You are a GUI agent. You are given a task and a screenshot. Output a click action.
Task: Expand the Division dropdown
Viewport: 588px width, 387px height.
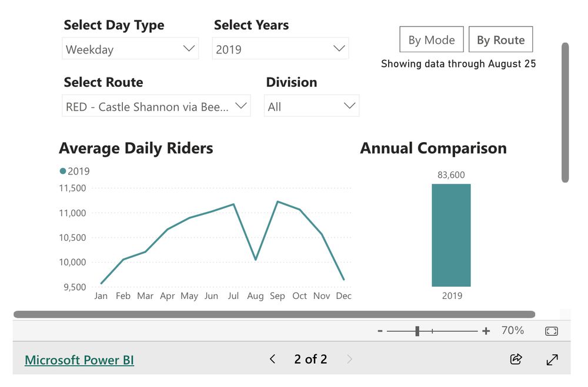[311, 107]
